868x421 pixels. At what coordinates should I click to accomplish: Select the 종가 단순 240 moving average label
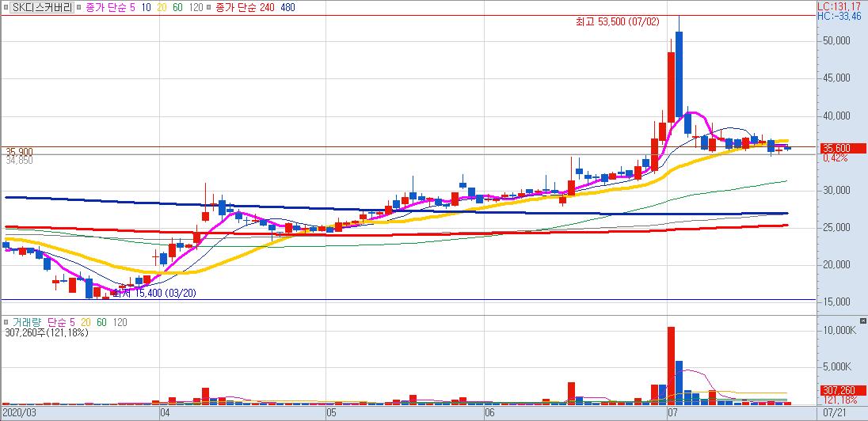tap(245, 8)
